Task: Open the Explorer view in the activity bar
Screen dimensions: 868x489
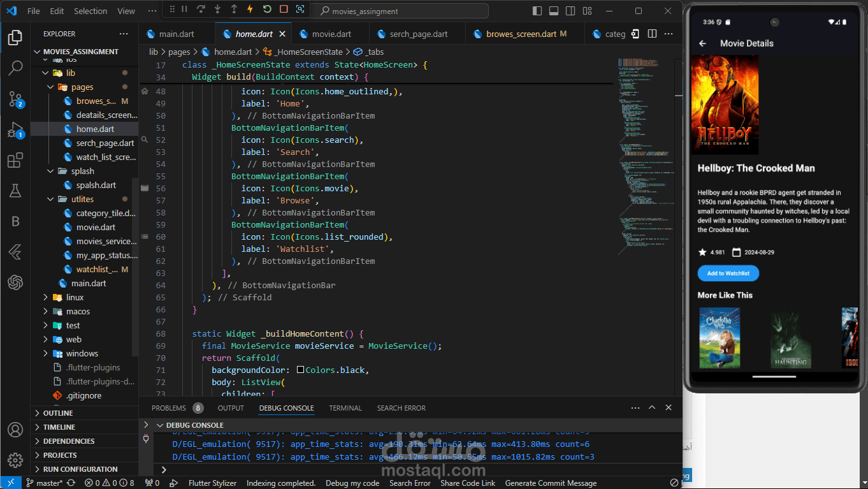Action: click(x=15, y=38)
